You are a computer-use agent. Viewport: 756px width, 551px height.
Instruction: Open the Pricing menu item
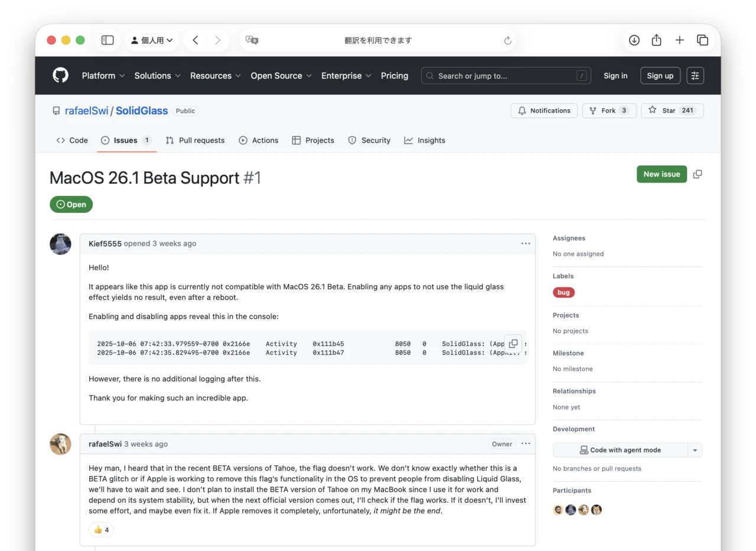click(x=394, y=76)
